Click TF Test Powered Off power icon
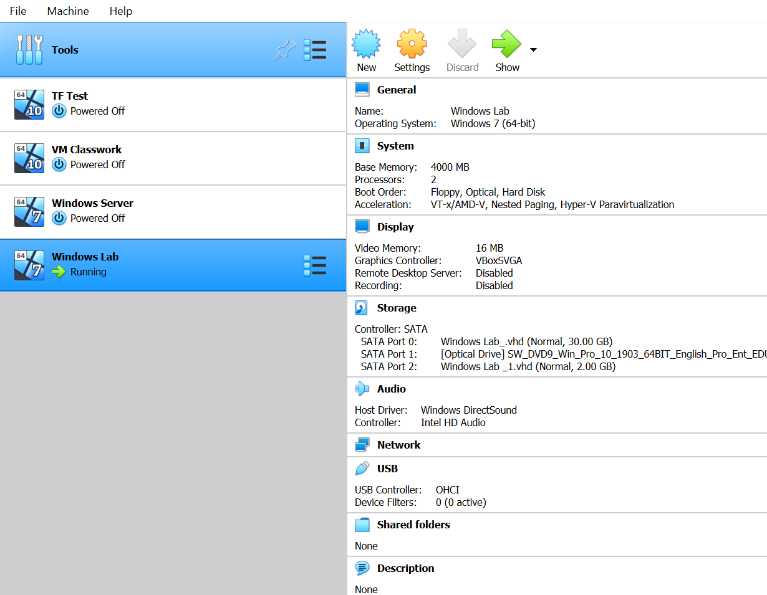 pos(59,111)
